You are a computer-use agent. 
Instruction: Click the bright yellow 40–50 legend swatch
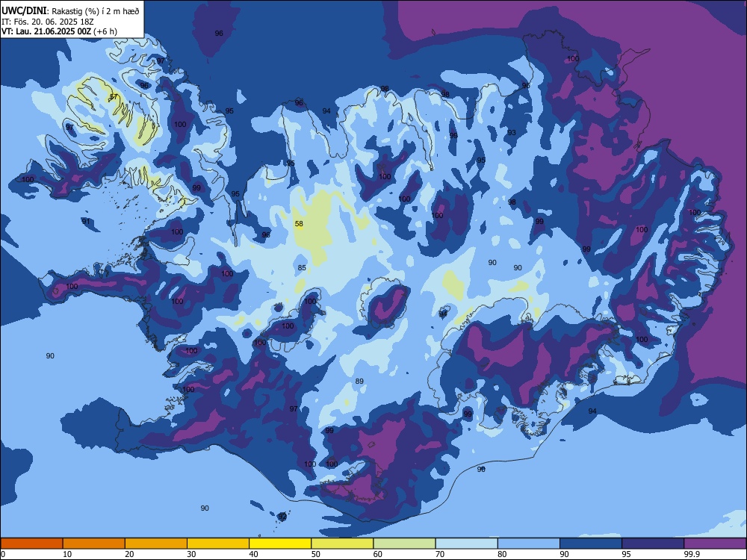pyautogui.click(x=280, y=544)
